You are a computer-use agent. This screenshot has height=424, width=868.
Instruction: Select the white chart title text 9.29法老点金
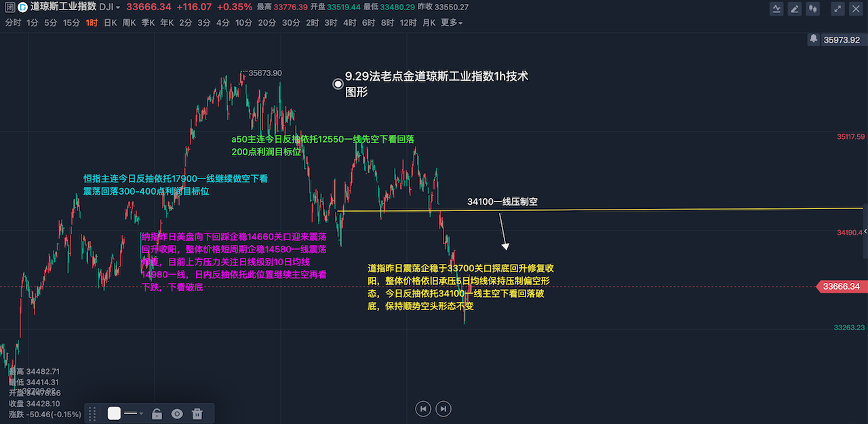pyautogui.click(x=437, y=84)
